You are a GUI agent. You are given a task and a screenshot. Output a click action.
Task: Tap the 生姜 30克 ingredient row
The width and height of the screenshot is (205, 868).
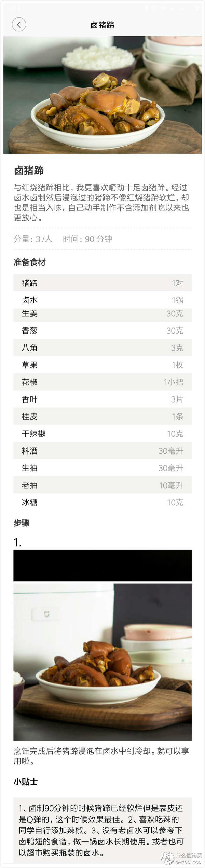click(x=102, y=314)
